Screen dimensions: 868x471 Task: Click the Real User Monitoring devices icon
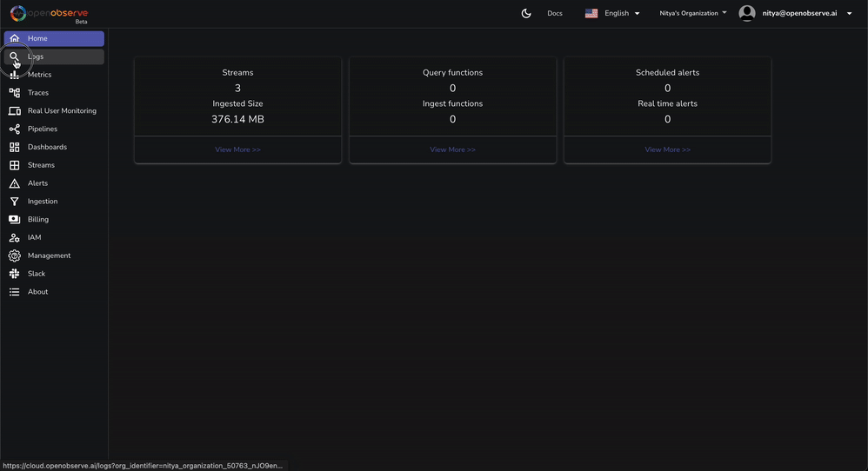point(15,111)
